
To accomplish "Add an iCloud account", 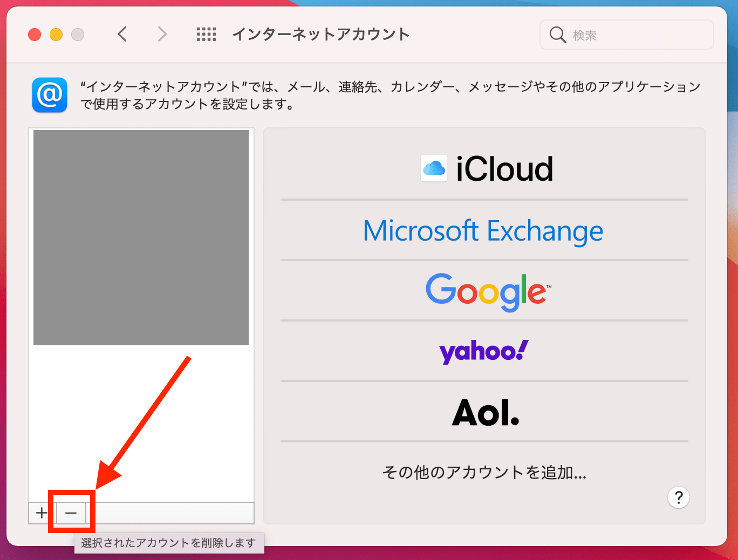I will click(484, 169).
